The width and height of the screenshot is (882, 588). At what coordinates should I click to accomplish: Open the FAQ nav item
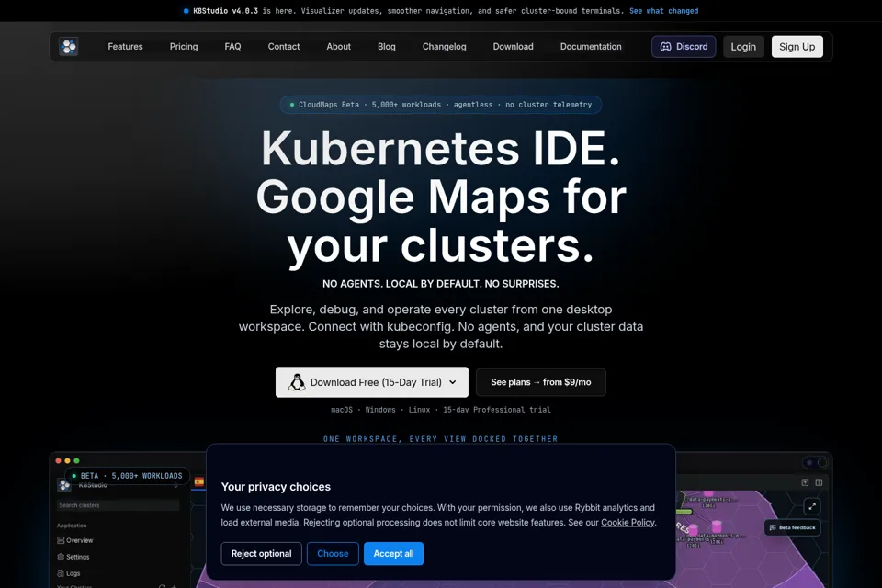coord(232,47)
